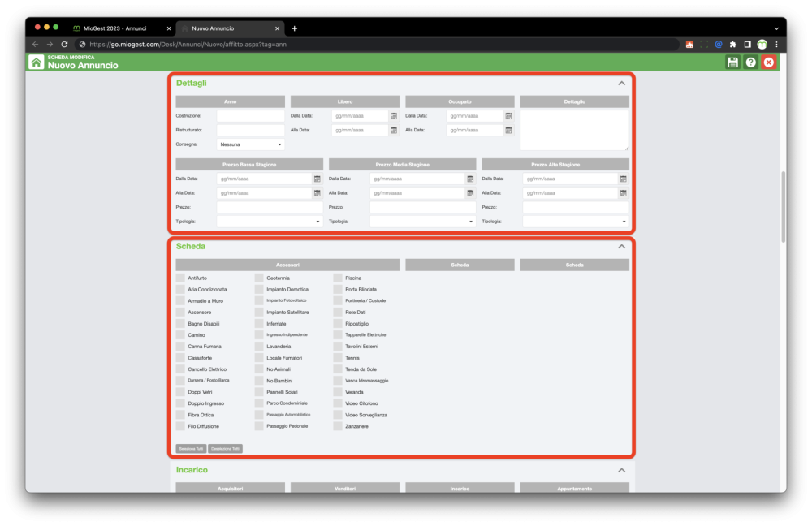Open Tipologia dropdown under Media Stagione
812x526 pixels.
pos(422,221)
